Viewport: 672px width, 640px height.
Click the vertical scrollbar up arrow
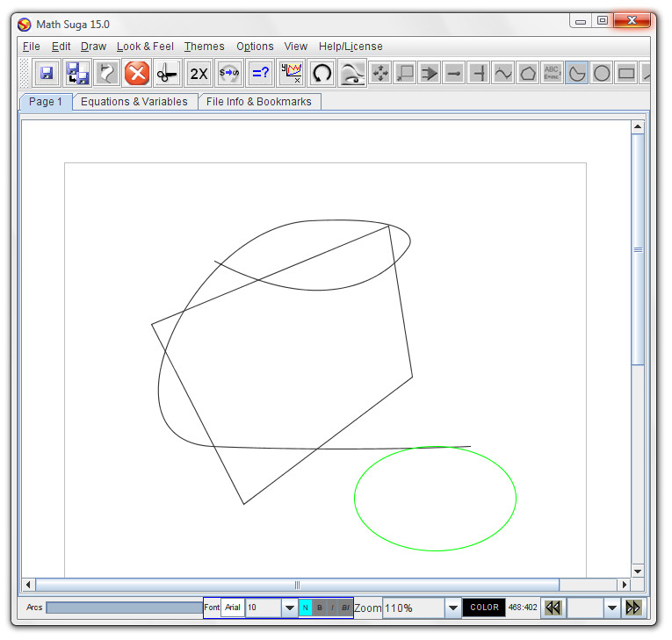638,126
